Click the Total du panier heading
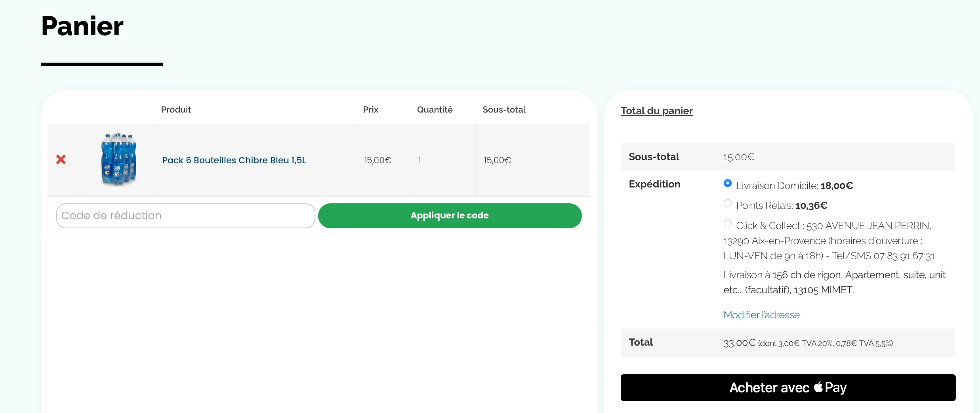Viewport: 980px width, 413px height. [x=657, y=111]
